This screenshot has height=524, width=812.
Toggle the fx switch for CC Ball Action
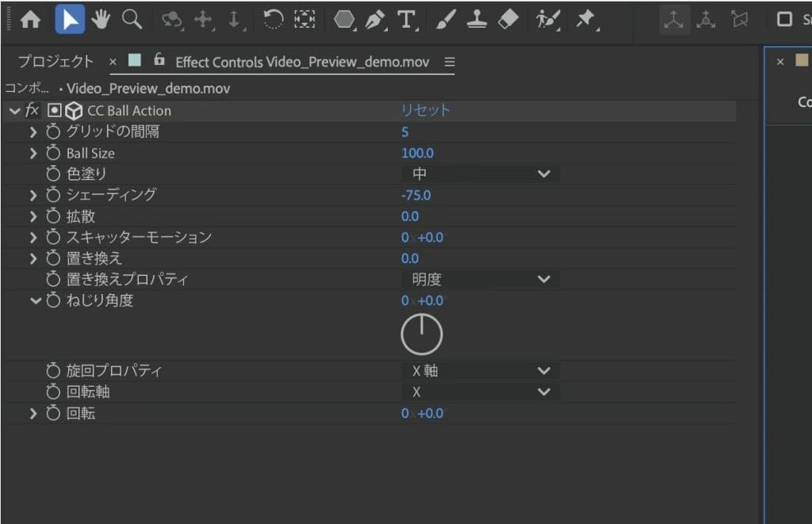(33, 111)
